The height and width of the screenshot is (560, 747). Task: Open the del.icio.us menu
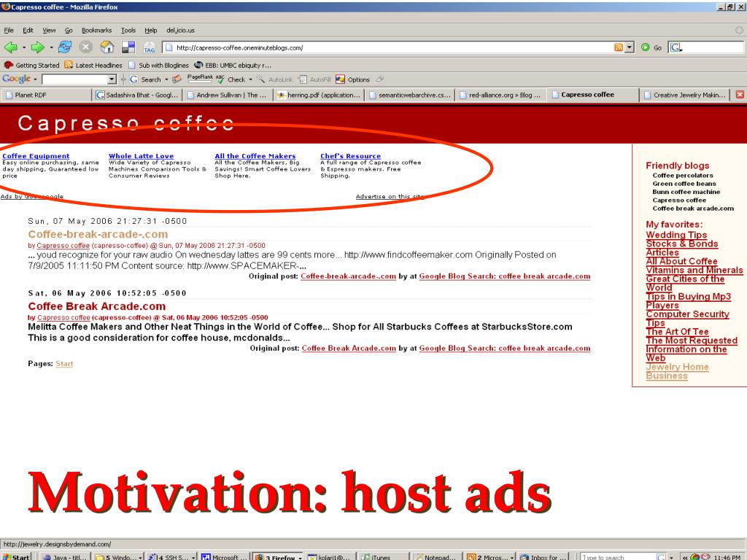pos(181,30)
